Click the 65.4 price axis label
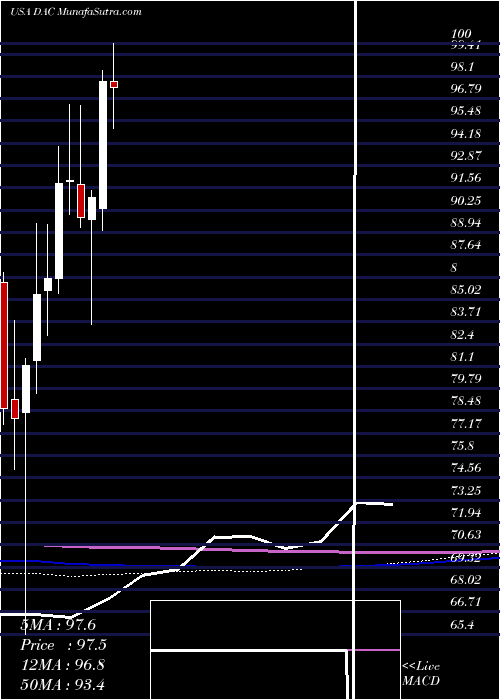 click(x=463, y=625)
